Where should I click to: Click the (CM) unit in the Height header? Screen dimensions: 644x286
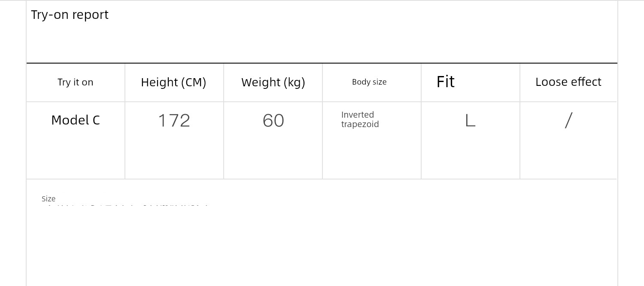[193, 82]
